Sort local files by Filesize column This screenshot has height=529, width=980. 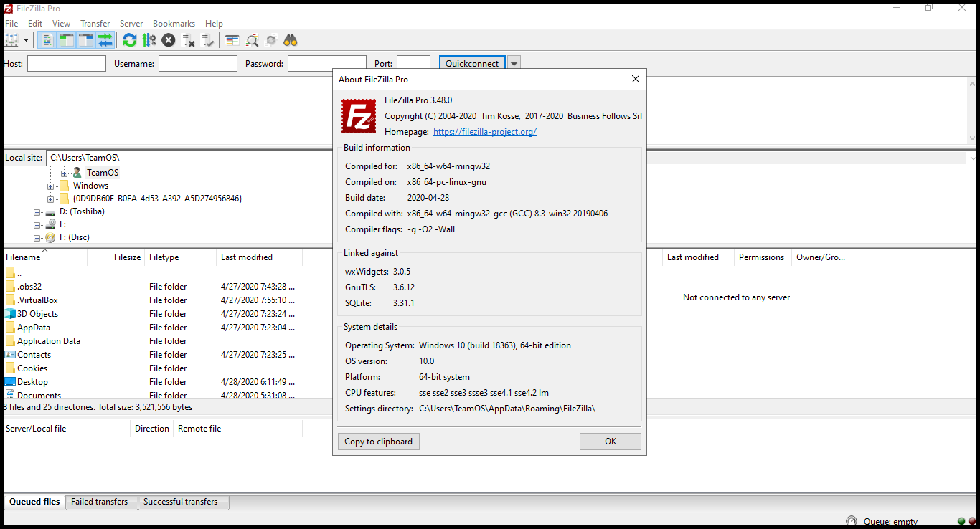point(116,257)
